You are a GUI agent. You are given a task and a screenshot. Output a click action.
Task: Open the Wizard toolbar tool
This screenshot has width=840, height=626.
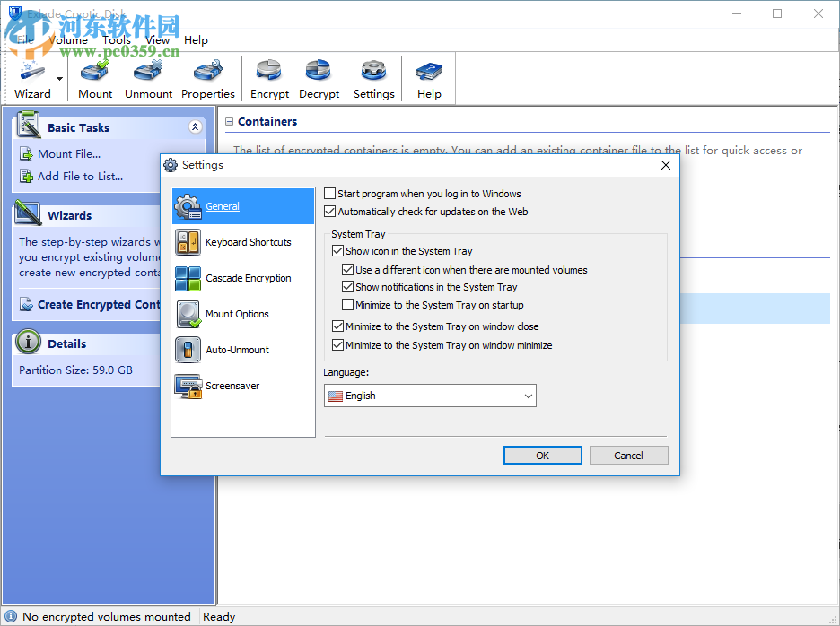pyautogui.click(x=32, y=79)
